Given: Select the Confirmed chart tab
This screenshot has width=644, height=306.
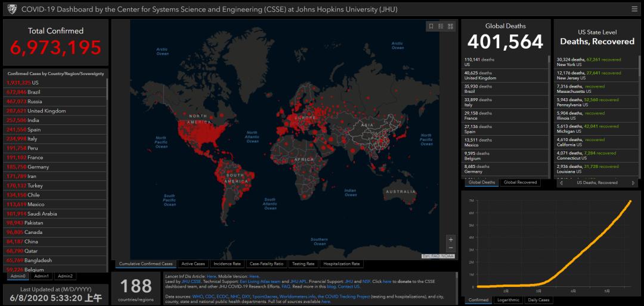Looking at the screenshot, I should (478, 300).
